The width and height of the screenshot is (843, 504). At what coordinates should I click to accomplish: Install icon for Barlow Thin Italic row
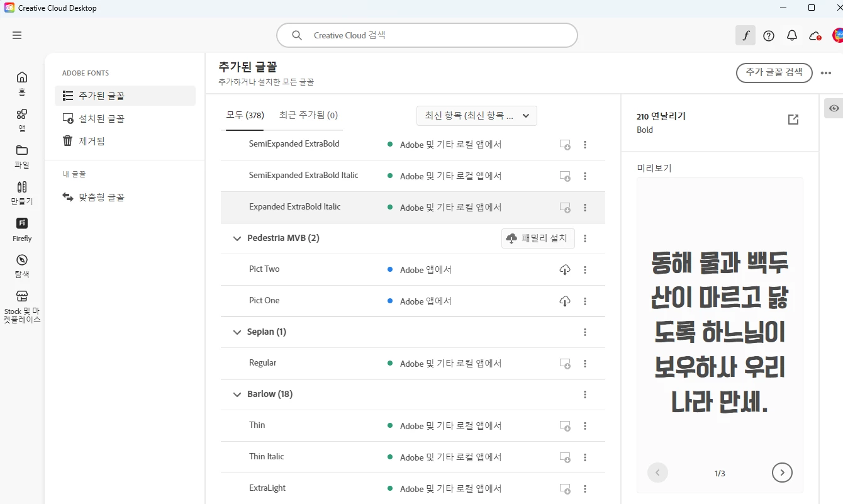(x=565, y=457)
